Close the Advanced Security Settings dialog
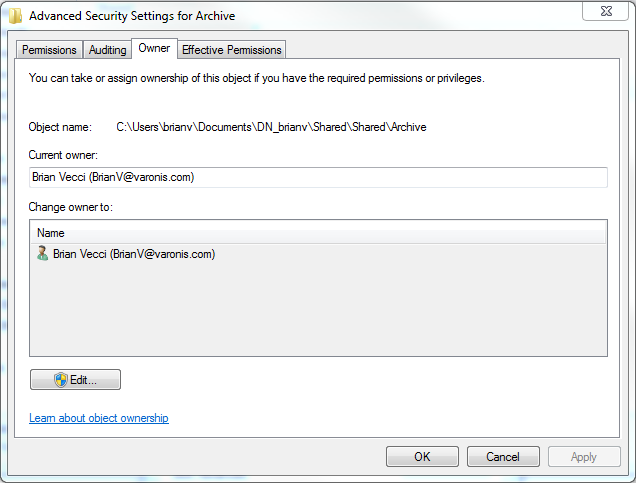636x483 pixels. [x=606, y=11]
